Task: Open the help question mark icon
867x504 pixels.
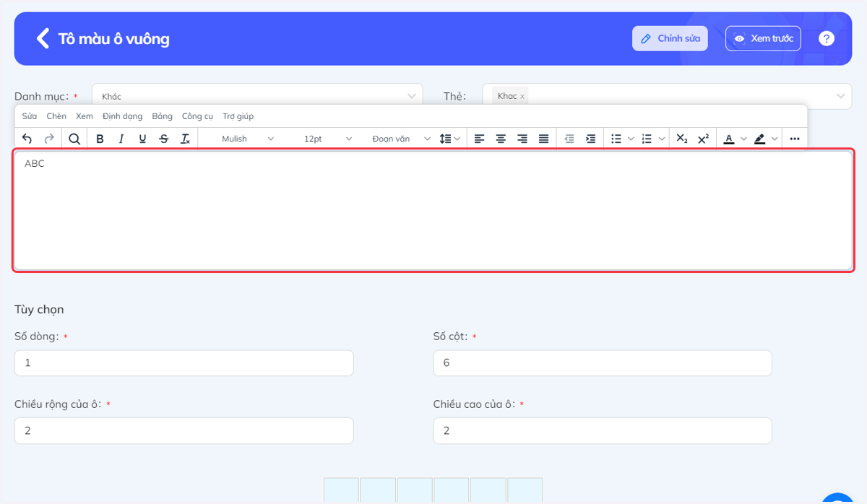Action: 827,38
